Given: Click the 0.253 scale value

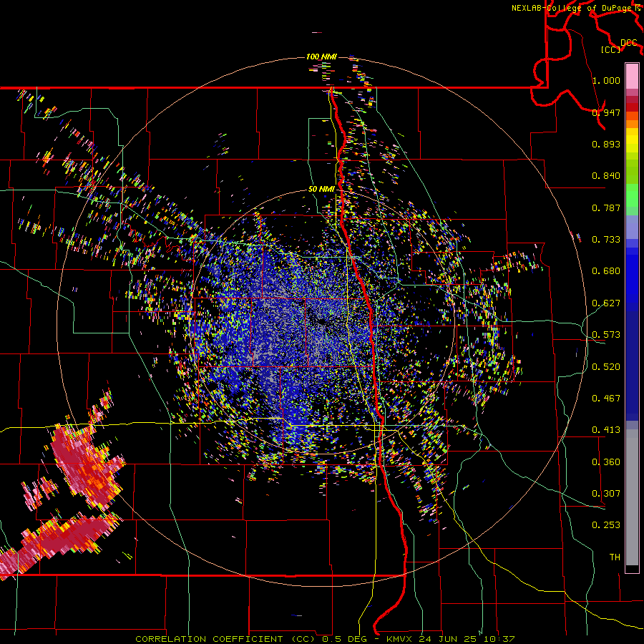Looking at the screenshot, I should pos(606,525).
